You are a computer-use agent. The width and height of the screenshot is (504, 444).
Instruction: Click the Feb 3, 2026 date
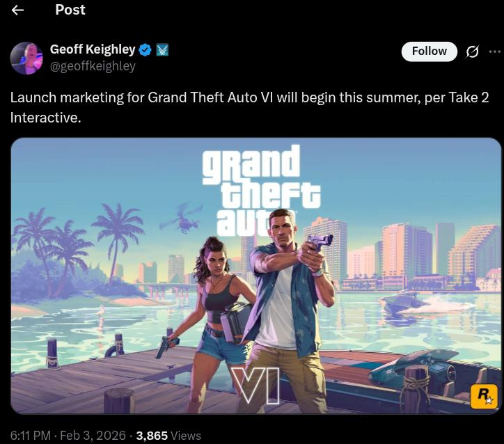click(x=93, y=436)
